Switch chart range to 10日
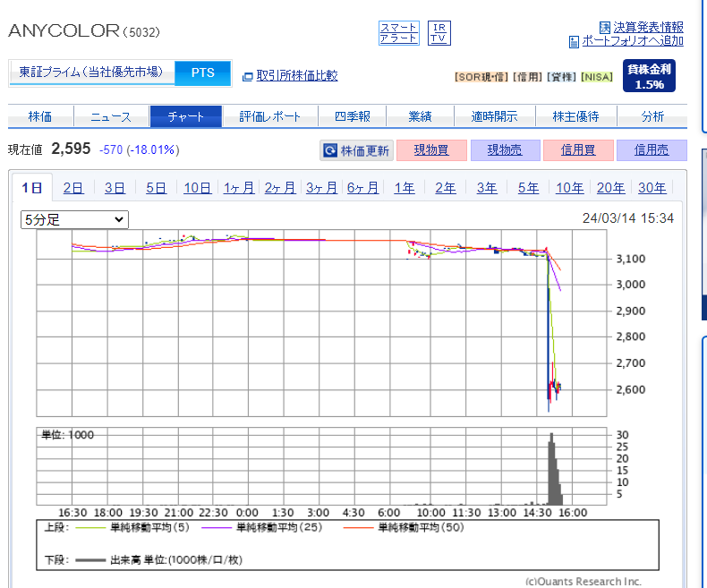 [x=198, y=188]
